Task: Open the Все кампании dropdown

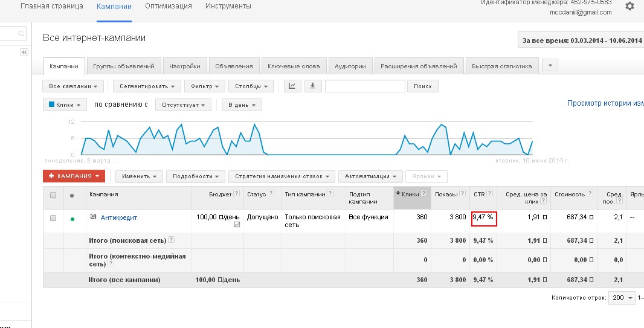Action: coord(73,86)
